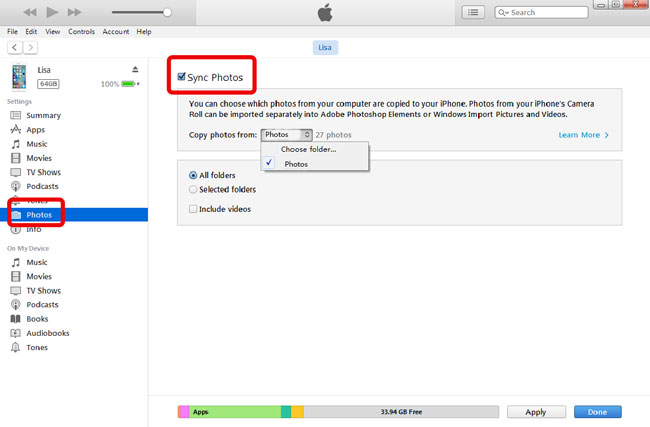Click the 33.94 GB Free storage segment

coord(401,412)
